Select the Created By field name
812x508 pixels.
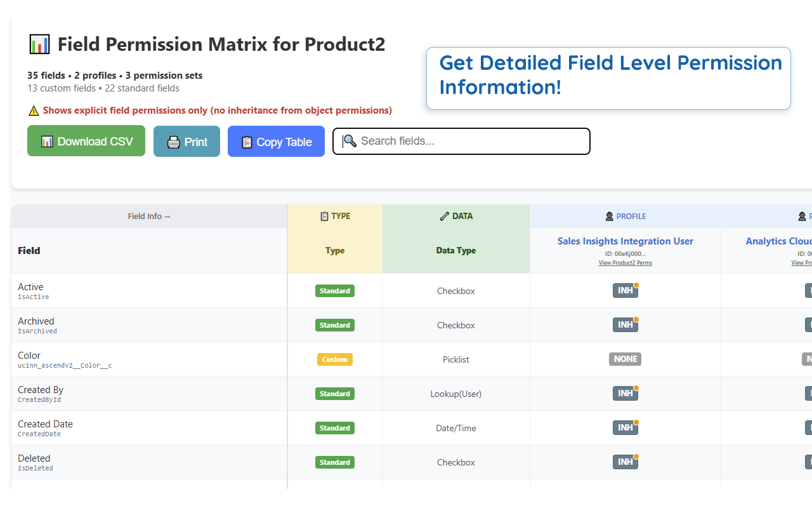[41, 390]
